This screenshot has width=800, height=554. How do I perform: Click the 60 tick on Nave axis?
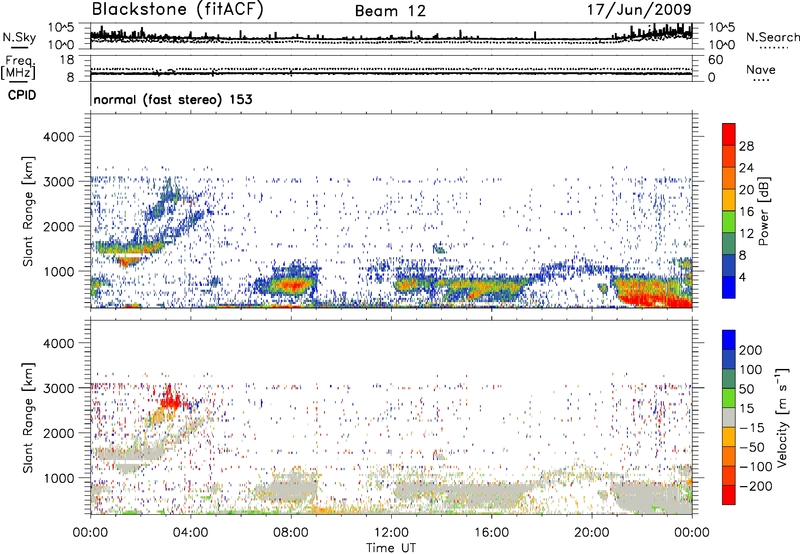pyautogui.click(x=716, y=60)
